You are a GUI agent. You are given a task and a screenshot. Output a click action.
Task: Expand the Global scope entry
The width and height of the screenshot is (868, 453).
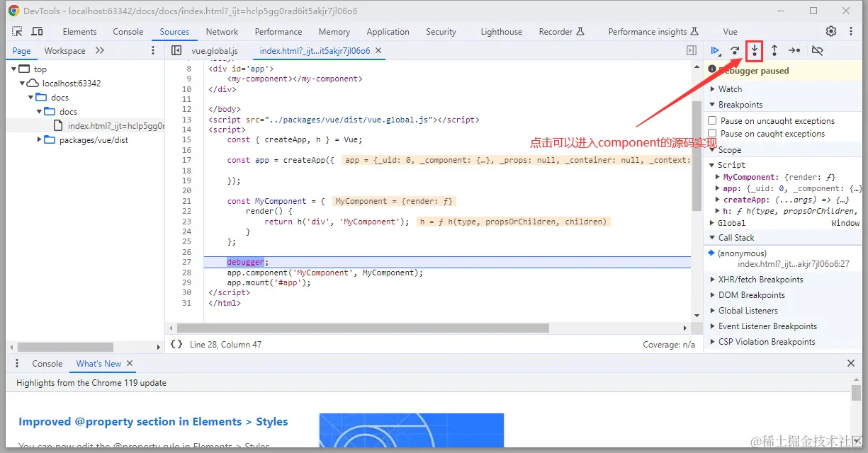pyautogui.click(x=712, y=223)
